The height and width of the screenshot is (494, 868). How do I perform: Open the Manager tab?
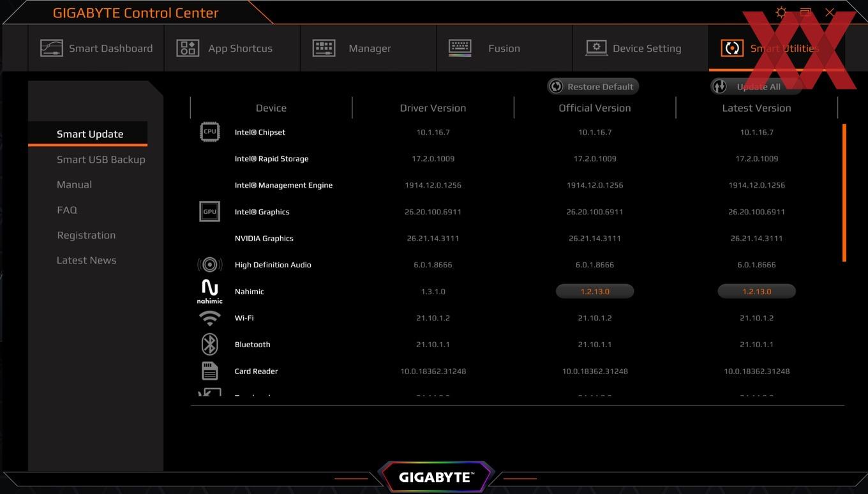click(x=368, y=48)
